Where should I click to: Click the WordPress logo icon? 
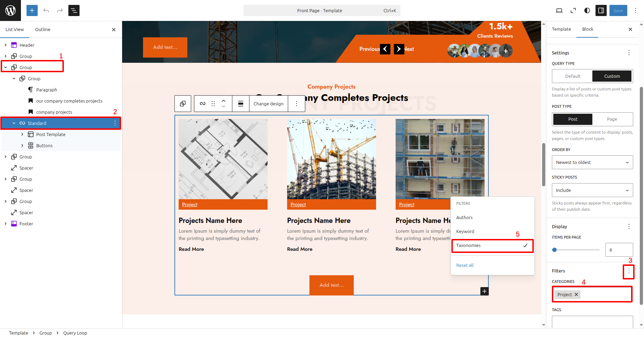[10, 10]
